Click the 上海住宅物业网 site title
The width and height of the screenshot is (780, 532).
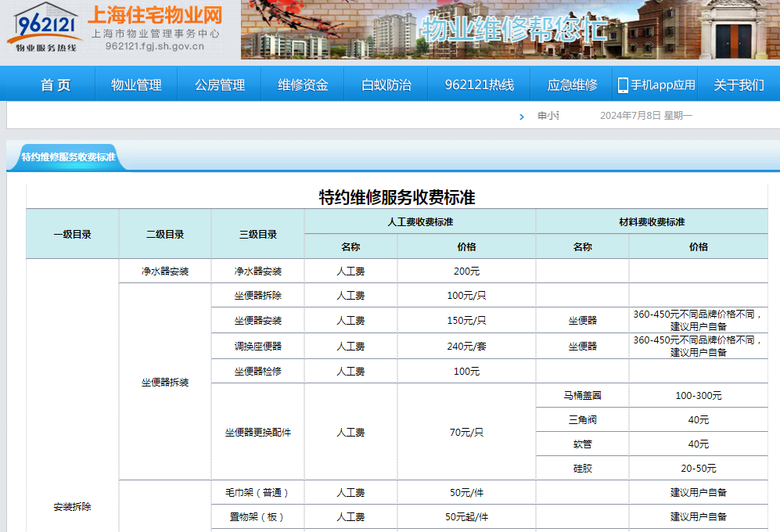coord(154,15)
